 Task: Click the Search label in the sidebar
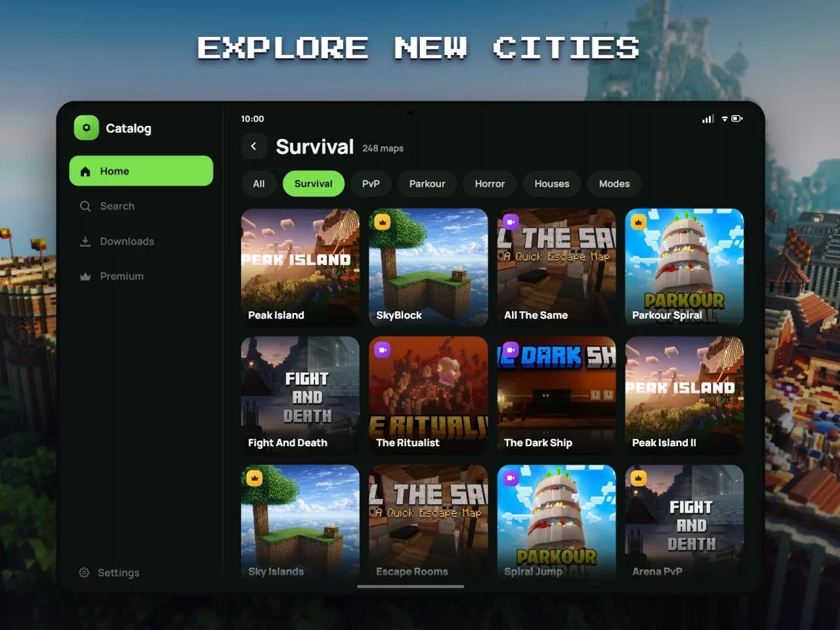click(x=117, y=206)
